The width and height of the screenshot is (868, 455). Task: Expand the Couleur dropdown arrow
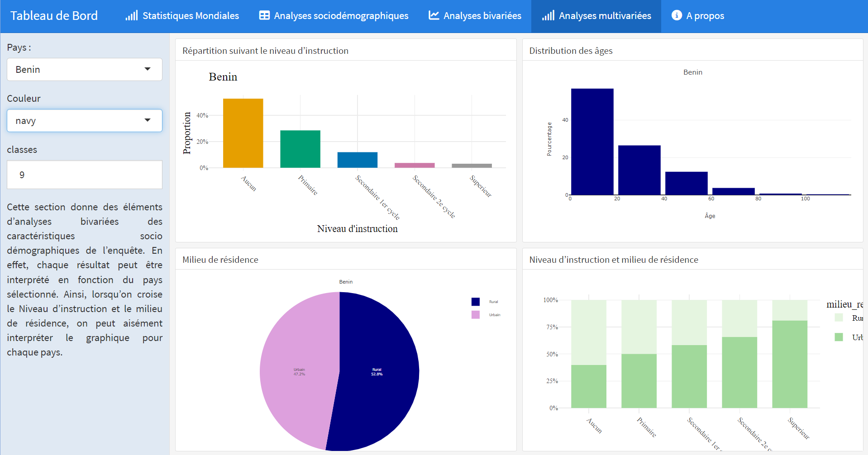pyautogui.click(x=148, y=120)
